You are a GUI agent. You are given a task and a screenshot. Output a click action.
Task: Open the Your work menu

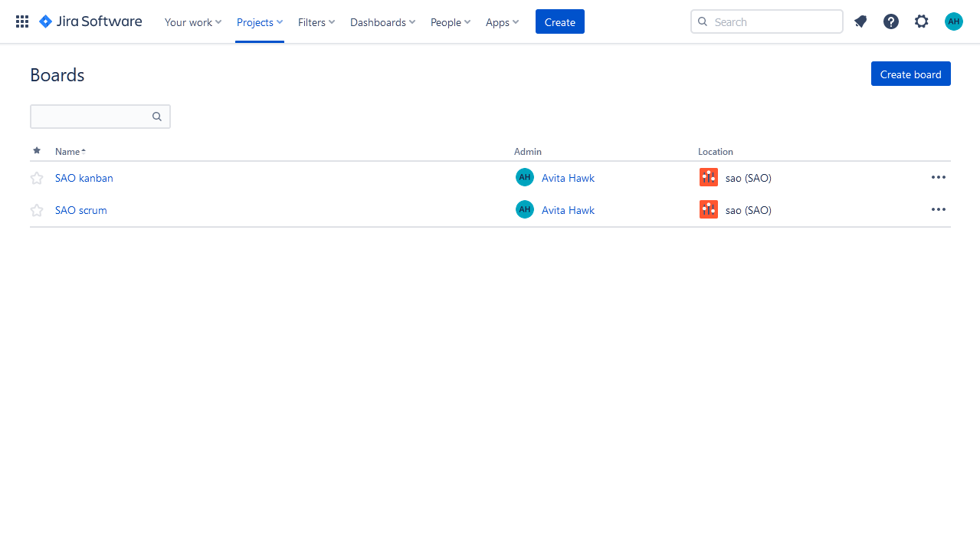click(192, 22)
